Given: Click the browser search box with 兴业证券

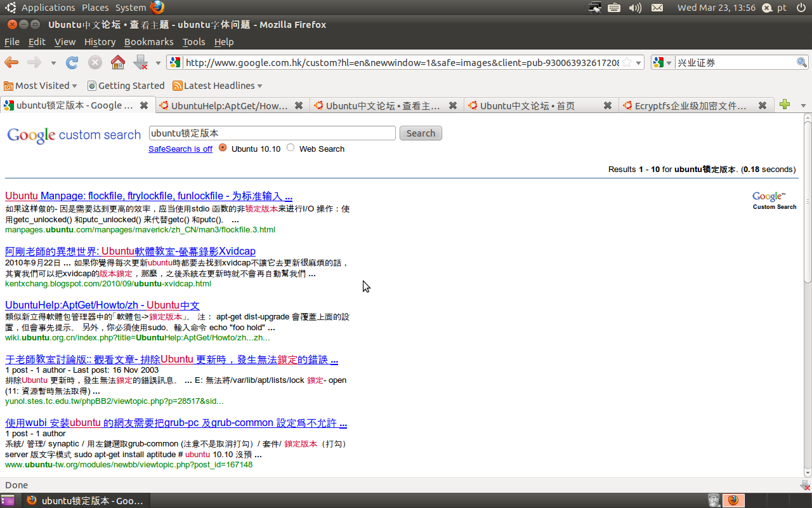Looking at the screenshot, I should point(735,62).
